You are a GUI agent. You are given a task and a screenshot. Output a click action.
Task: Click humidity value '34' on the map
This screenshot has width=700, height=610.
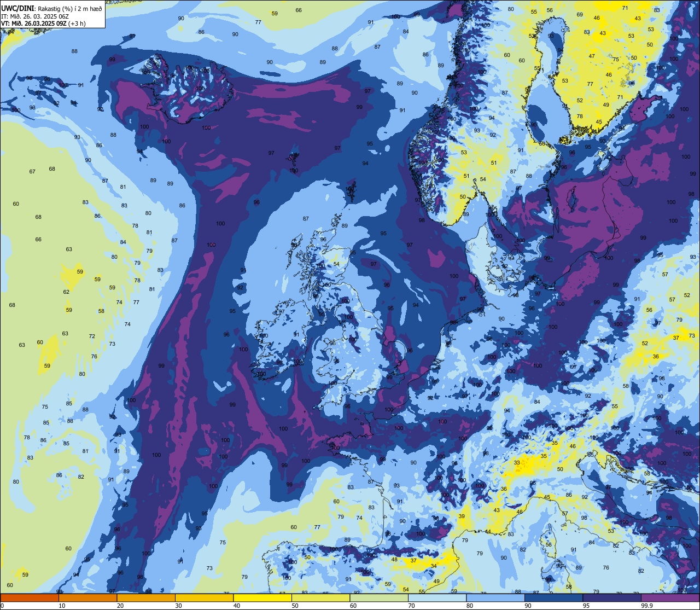(434, 566)
